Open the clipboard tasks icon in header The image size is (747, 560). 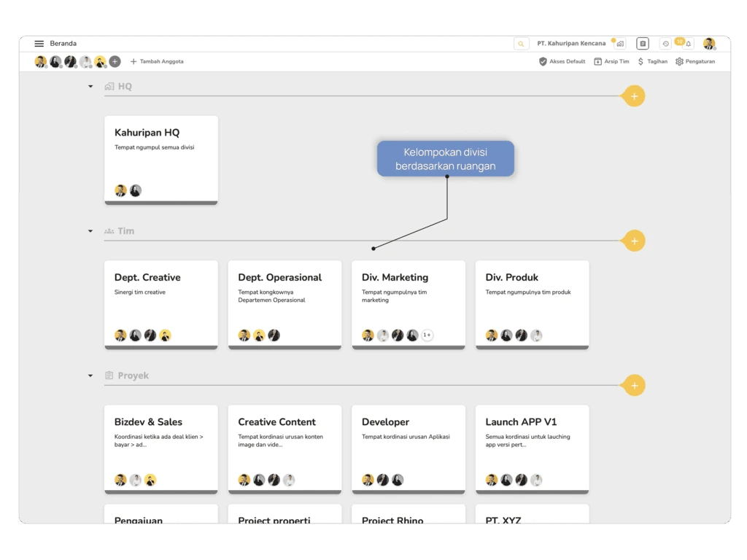[x=643, y=43]
